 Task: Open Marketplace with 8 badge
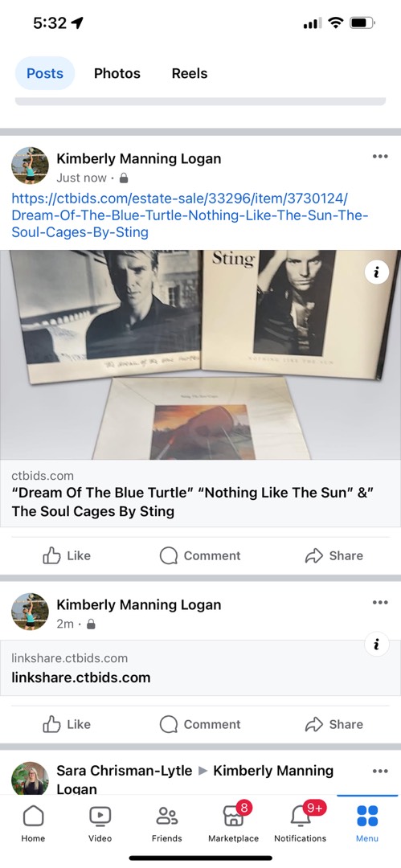[x=233, y=822]
